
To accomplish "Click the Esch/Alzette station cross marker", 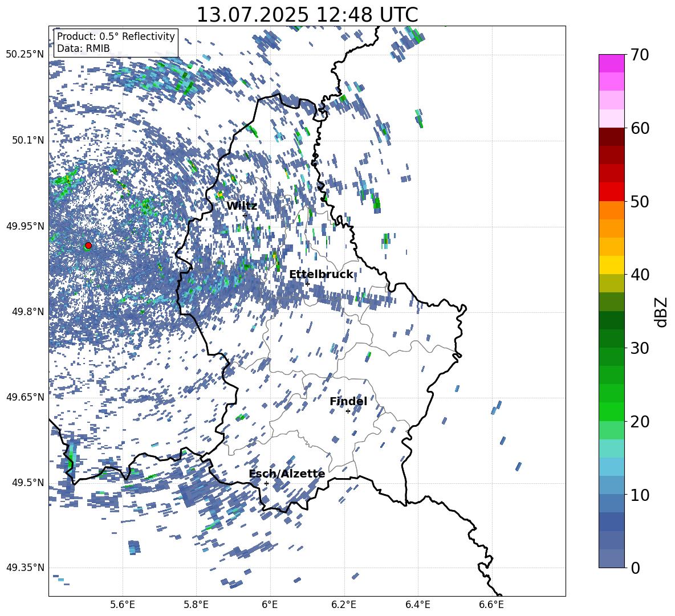I will pyautogui.click(x=266, y=483).
